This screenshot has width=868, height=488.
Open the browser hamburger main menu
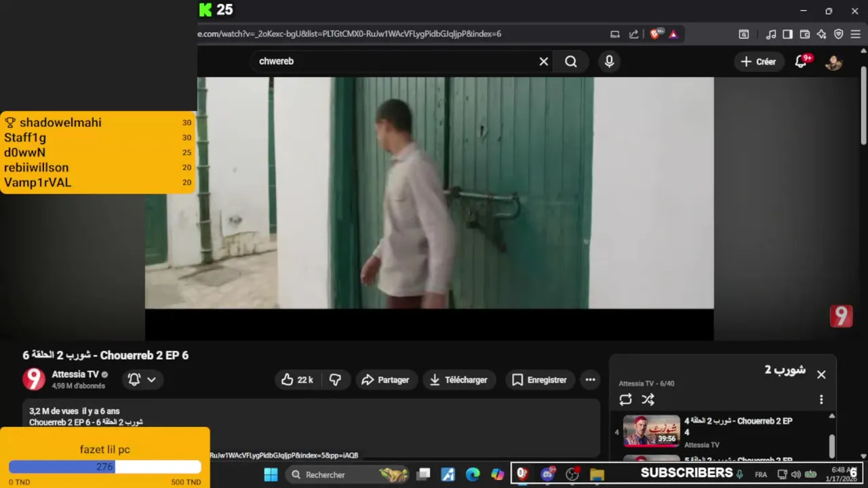[855, 34]
